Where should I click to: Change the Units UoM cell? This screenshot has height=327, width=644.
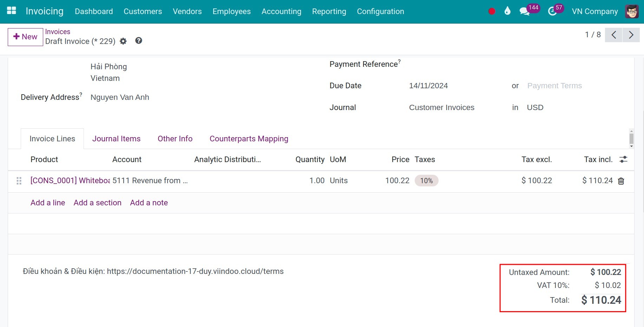(339, 181)
